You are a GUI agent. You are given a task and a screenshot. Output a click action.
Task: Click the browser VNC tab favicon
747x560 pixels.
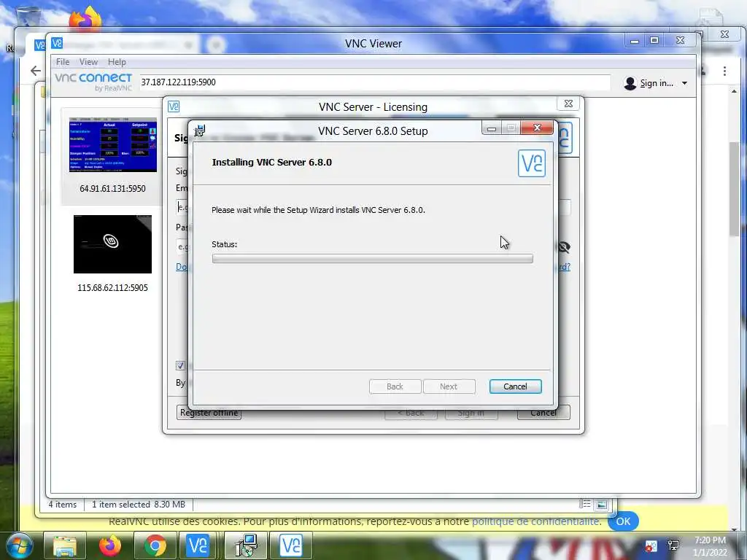tap(39, 45)
